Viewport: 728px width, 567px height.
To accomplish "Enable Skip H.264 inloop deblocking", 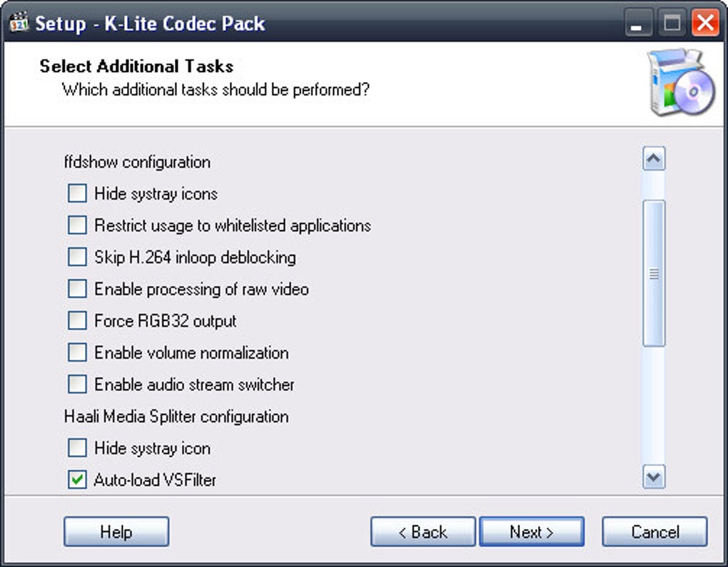I will click(x=77, y=257).
